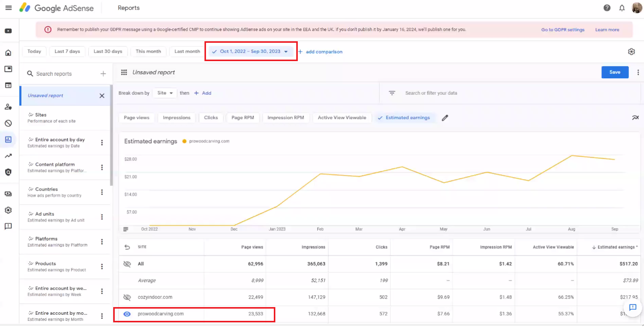Open options for the Content platform report
The image size is (644, 330).
pos(102,168)
